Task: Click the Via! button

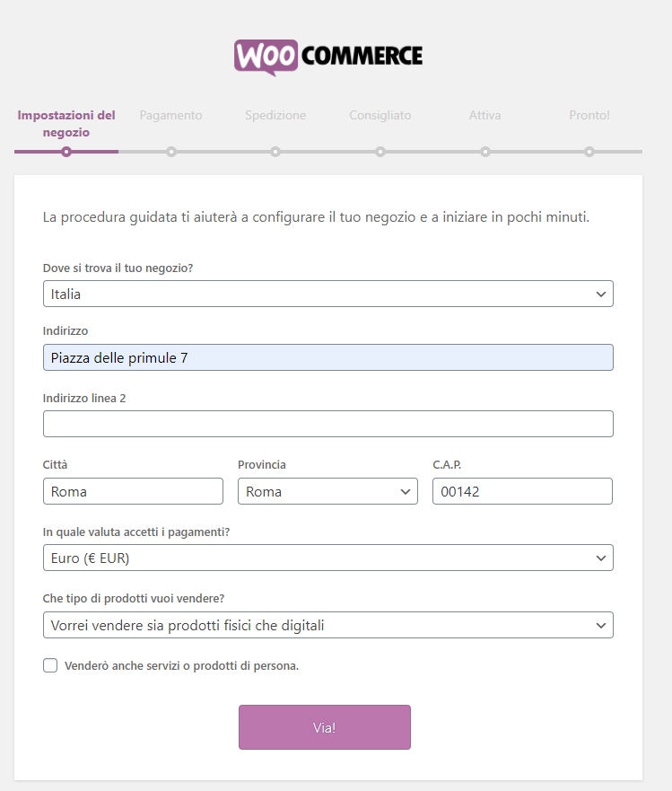Action: point(324,727)
